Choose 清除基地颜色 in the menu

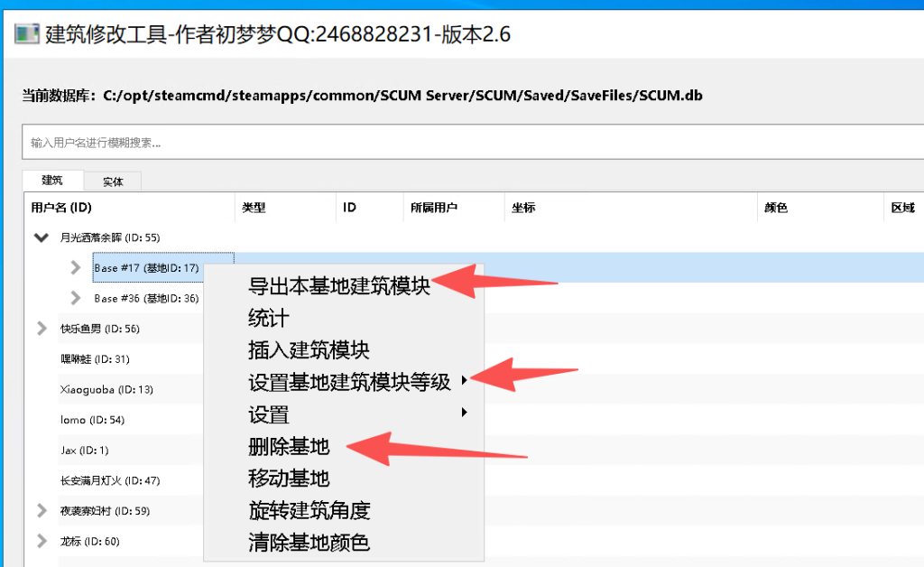click(x=309, y=543)
